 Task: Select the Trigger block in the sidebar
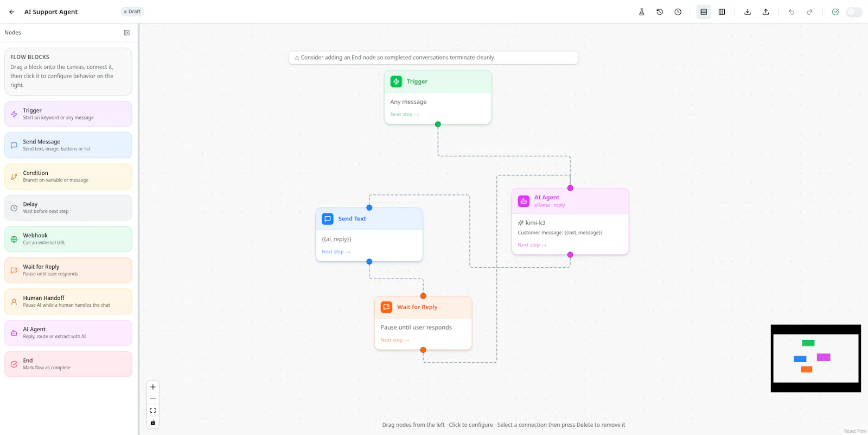(x=68, y=114)
